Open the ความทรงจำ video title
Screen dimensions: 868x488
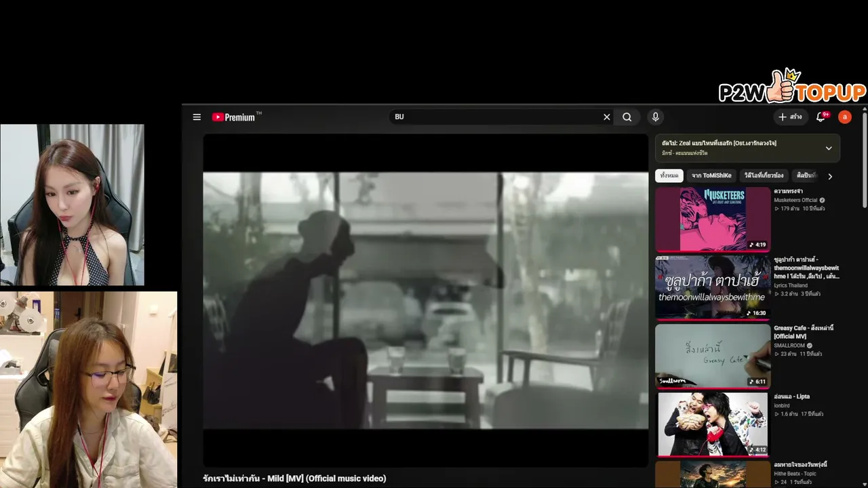790,191
